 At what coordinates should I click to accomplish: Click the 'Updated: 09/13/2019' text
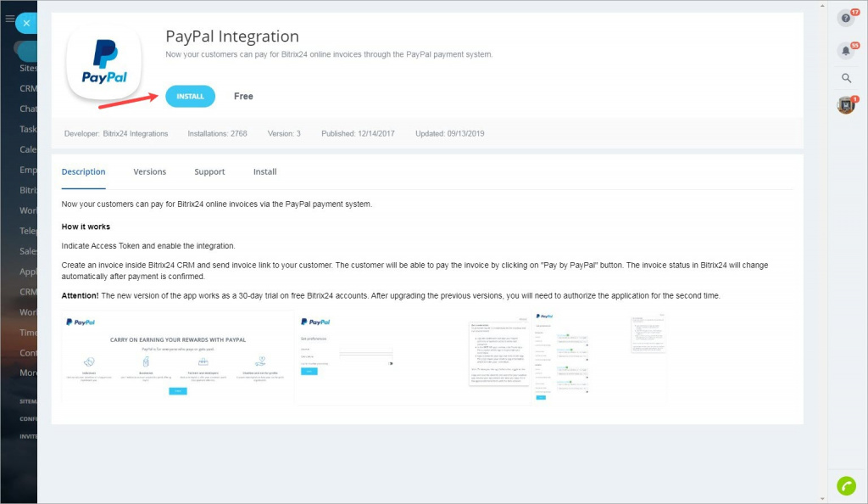pos(450,133)
